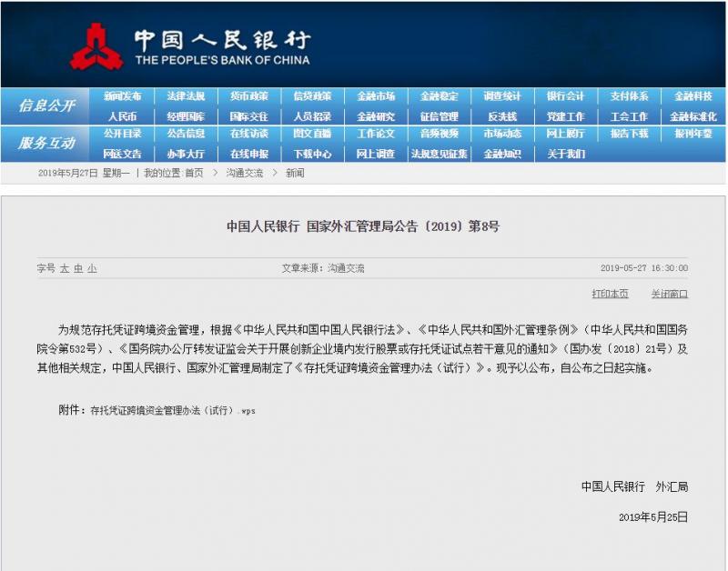The image size is (728, 571).
Task: Visit the 人员招录 page
Action: [312, 116]
